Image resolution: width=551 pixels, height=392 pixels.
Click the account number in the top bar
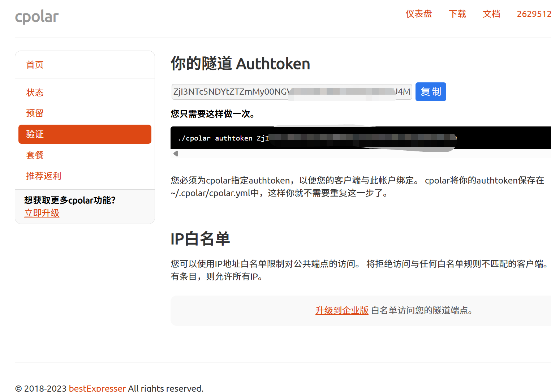pyautogui.click(x=534, y=14)
